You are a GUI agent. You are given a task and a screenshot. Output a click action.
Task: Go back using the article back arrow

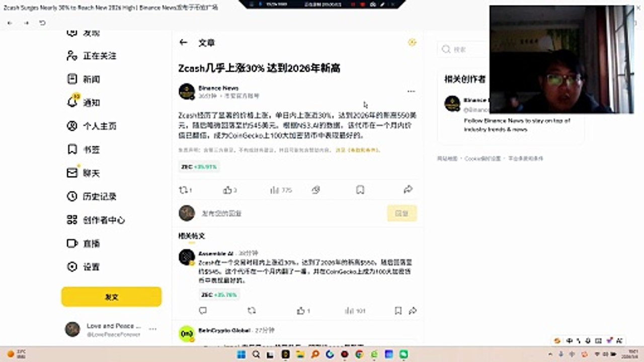183,43
